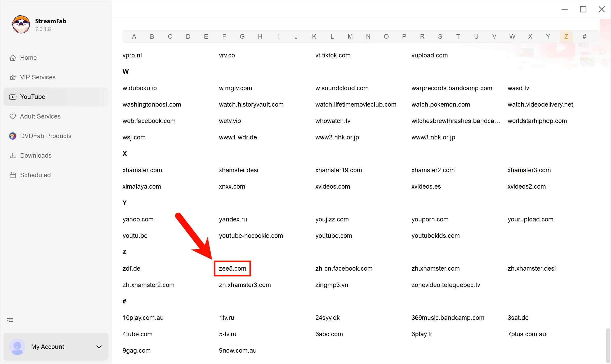Select the # tab in alphabet bar
Viewport: 611px width, 364px height.
[584, 37]
